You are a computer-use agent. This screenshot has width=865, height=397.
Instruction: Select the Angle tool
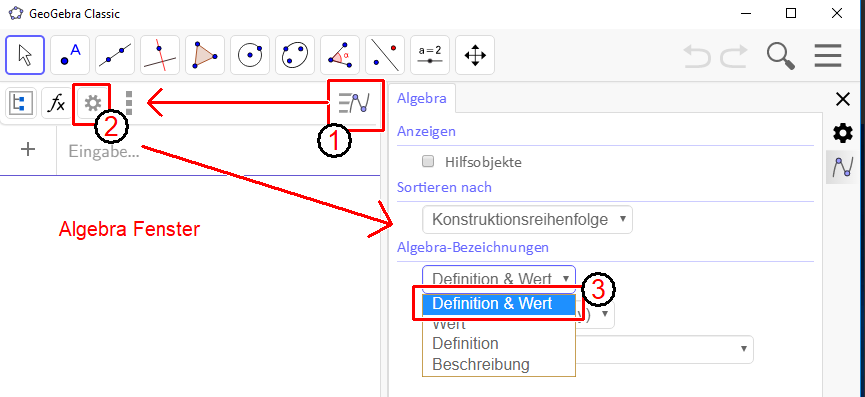tap(340, 55)
